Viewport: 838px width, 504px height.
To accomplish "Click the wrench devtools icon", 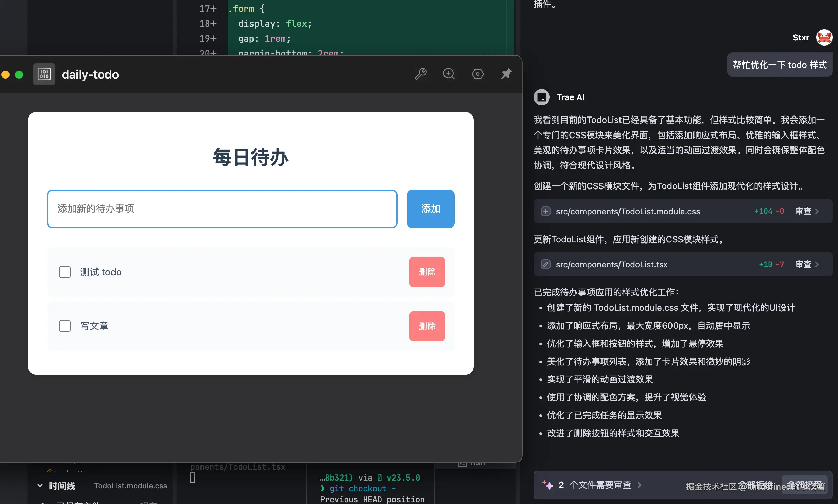I will tap(421, 74).
